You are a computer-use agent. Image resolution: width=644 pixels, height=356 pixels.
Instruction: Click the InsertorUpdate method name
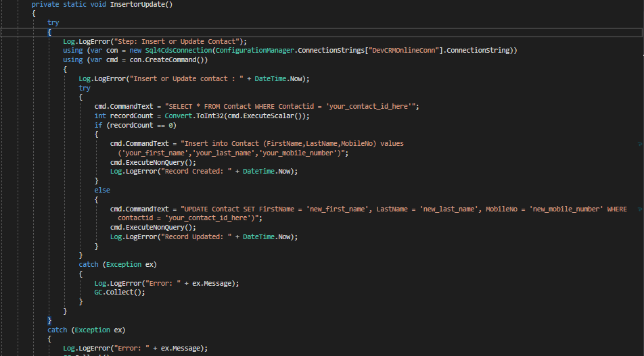[140, 4]
